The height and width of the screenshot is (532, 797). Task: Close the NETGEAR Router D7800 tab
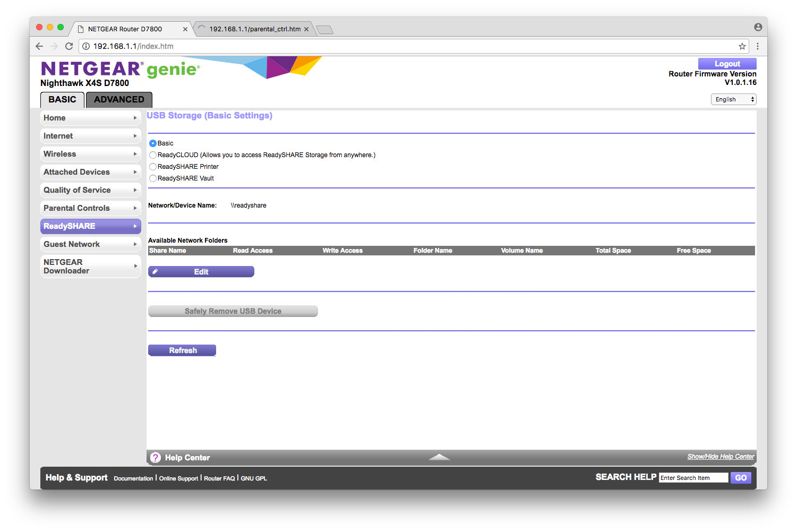185,29
